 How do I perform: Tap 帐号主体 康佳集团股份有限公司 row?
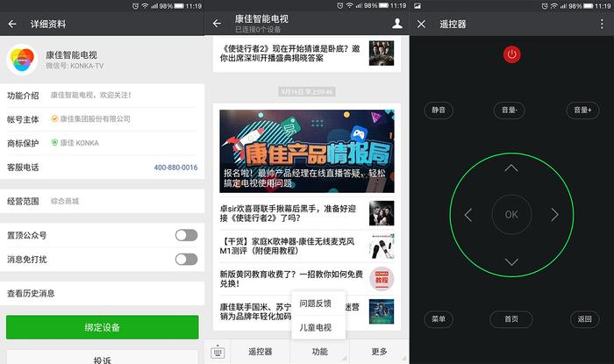point(103,119)
